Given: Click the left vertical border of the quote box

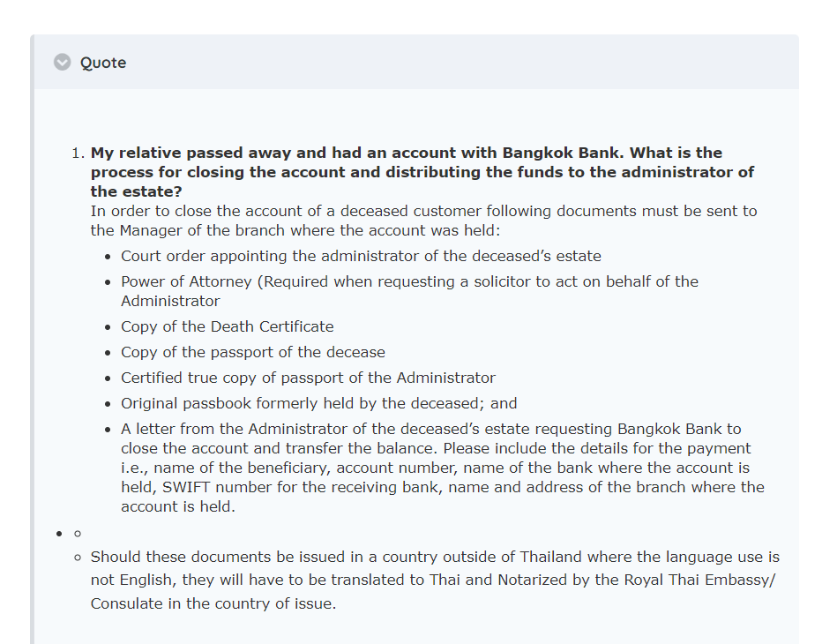Looking at the screenshot, I should pos(32,353).
